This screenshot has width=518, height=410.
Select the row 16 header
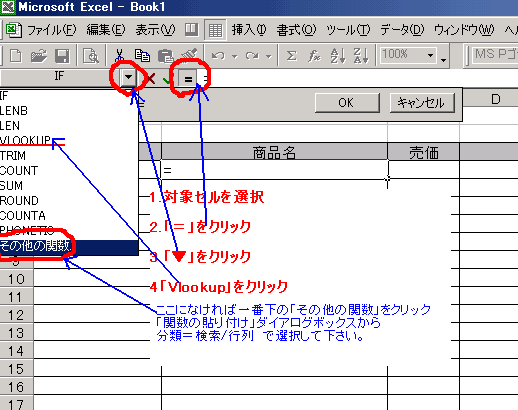coord(17,387)
